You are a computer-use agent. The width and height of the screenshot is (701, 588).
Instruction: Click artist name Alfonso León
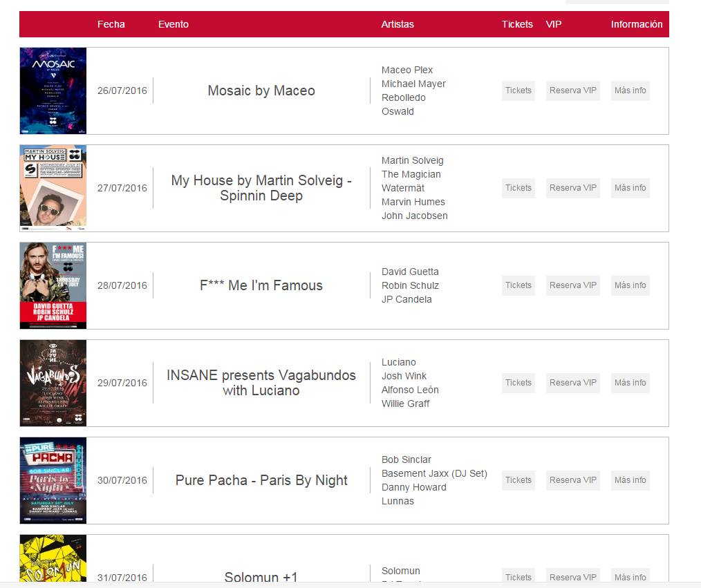click(410, 390)
